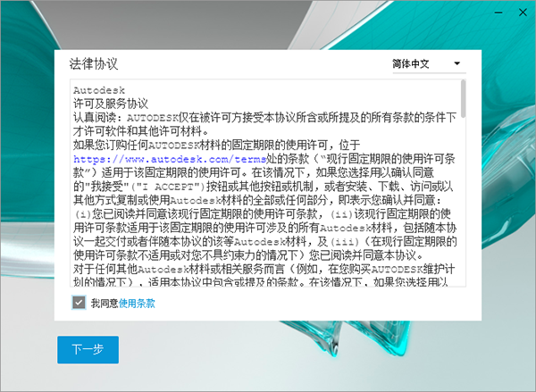Click the license agreement scrollbar thumb

point(463,99)
